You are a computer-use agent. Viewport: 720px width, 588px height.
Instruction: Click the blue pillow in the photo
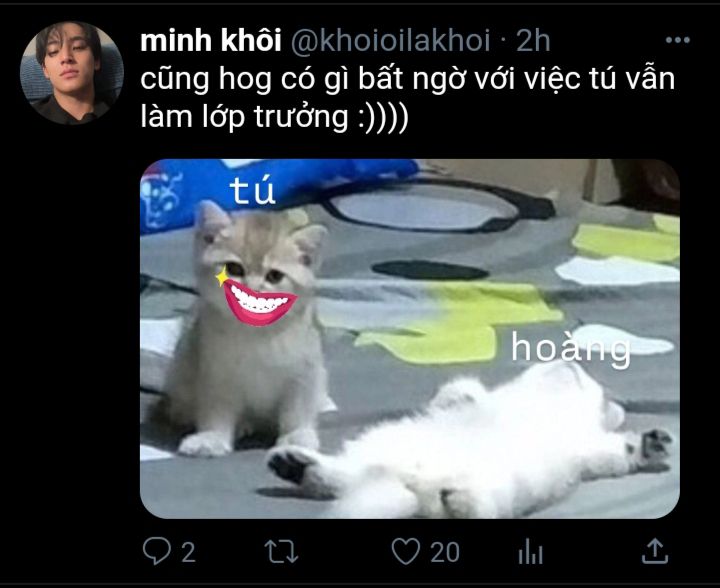pyautogui.click(x=276, y=188)
